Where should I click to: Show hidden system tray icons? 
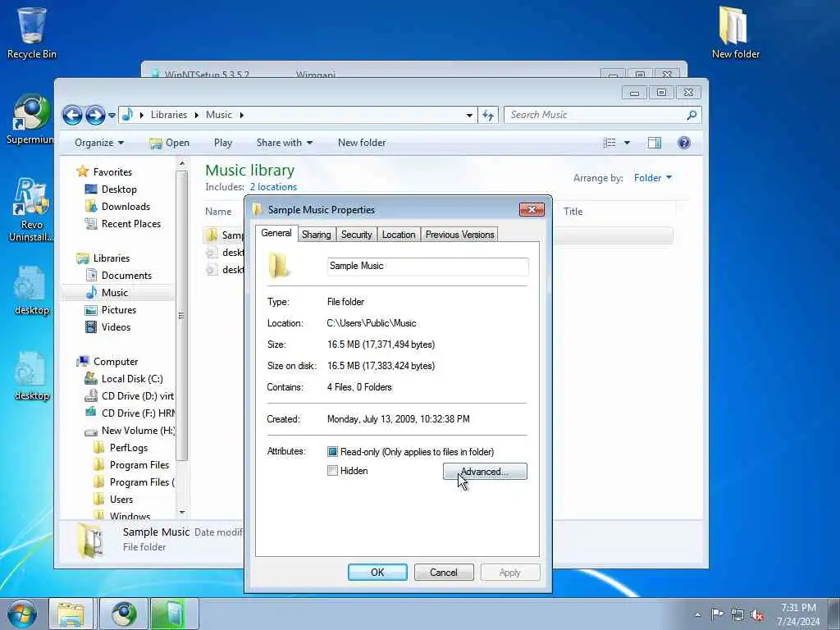697,614
